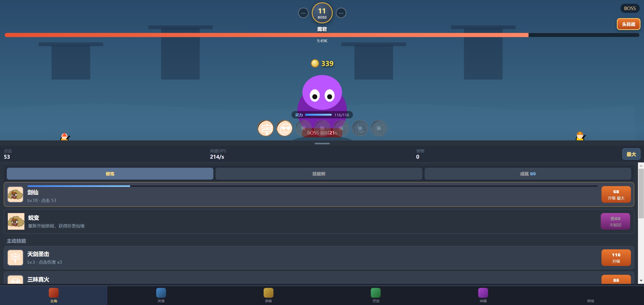This screenshot has width=644, height=305.
Task: Go to the next stage with the right minus button
Action: 341,13
